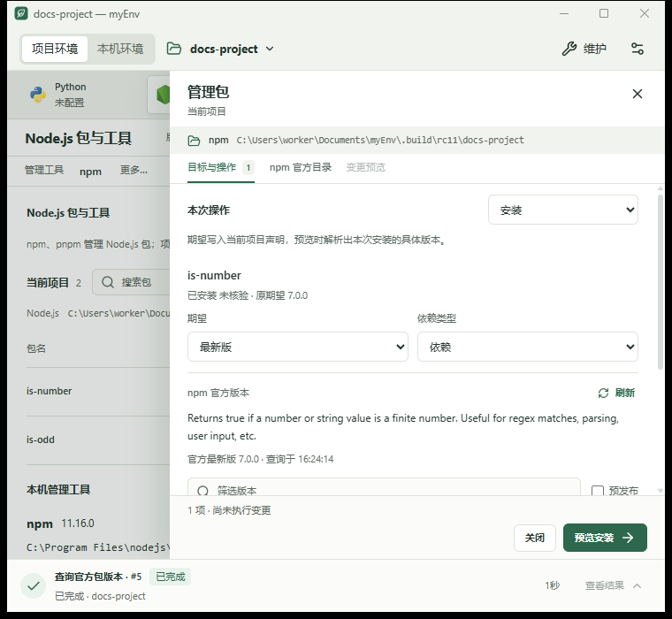The width and height of the screenshot is (672, 619).
Task: Click 查看结果 link
Action: click(604, 585)
